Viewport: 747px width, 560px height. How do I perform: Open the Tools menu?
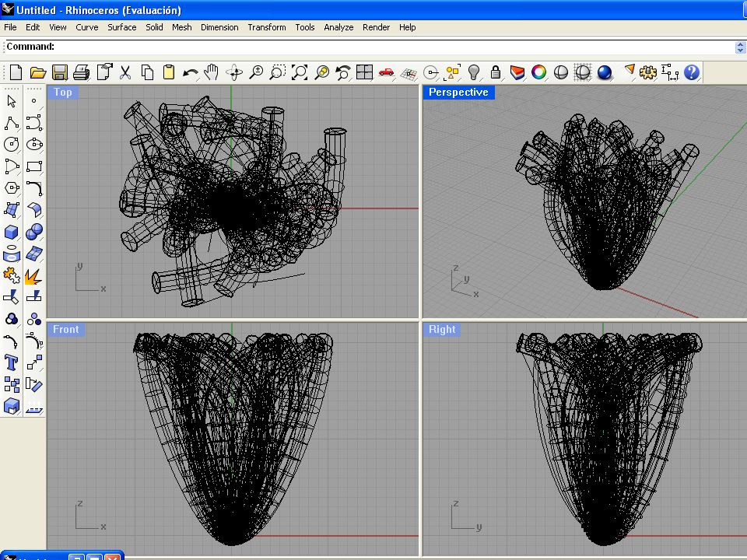click(x=305, y=27)
